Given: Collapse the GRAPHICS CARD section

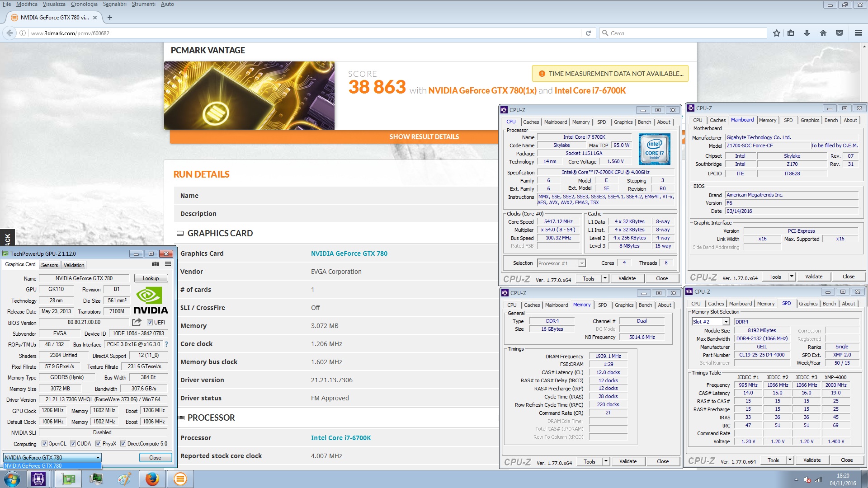Looking at the screenshot, I should 180,234.
